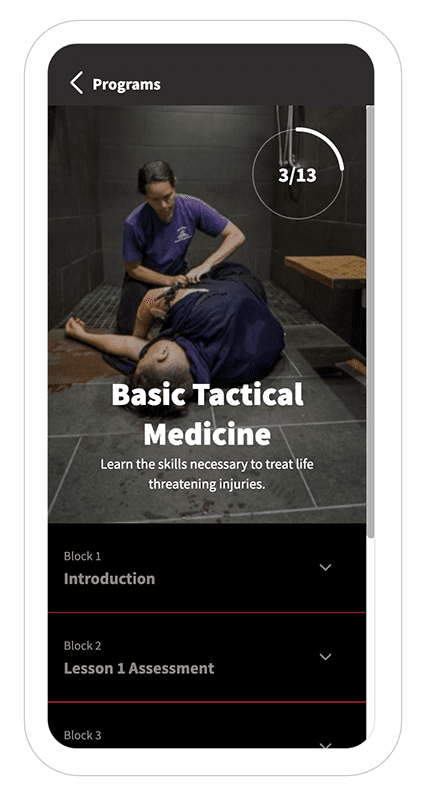Click the 3/13 lesson count text

coord(297,175)
